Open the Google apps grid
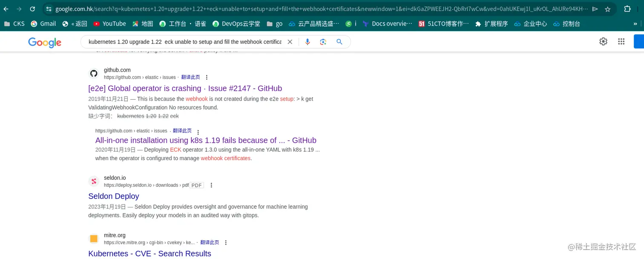Screen dimensions: 644x259 point(621,41)
